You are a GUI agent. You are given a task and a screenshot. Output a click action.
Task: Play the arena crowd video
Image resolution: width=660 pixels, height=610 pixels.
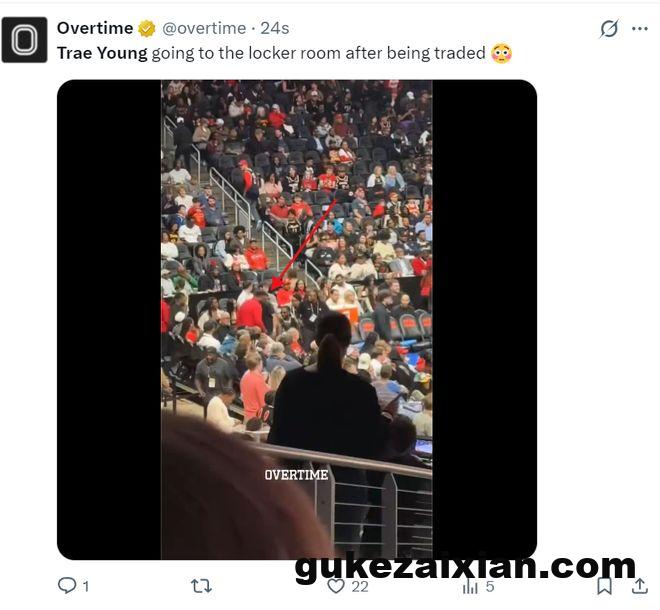[297, 320]
